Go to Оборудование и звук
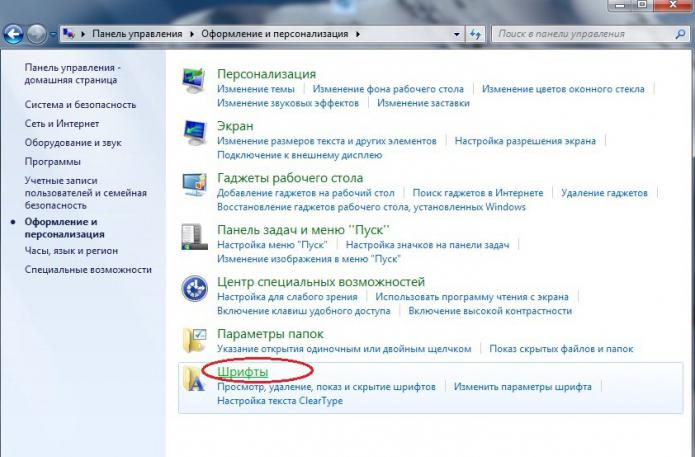Image resolution: width=695 pixels, height=457 pixels. click(73, 143)
